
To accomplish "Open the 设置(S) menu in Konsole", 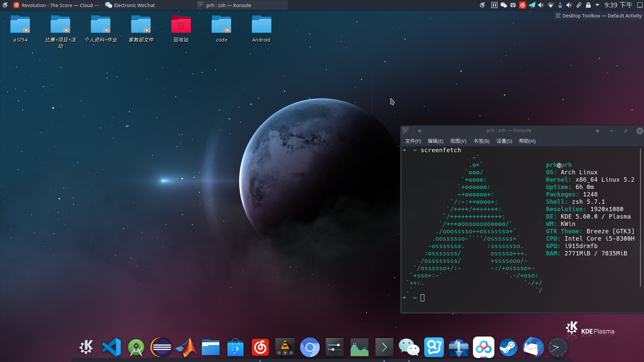I will [504, 141].
